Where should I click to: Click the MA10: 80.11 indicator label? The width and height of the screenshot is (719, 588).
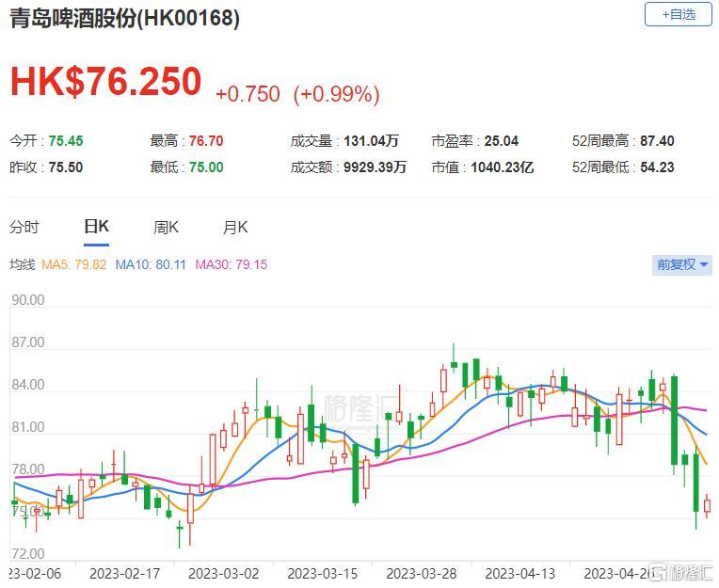151,265
